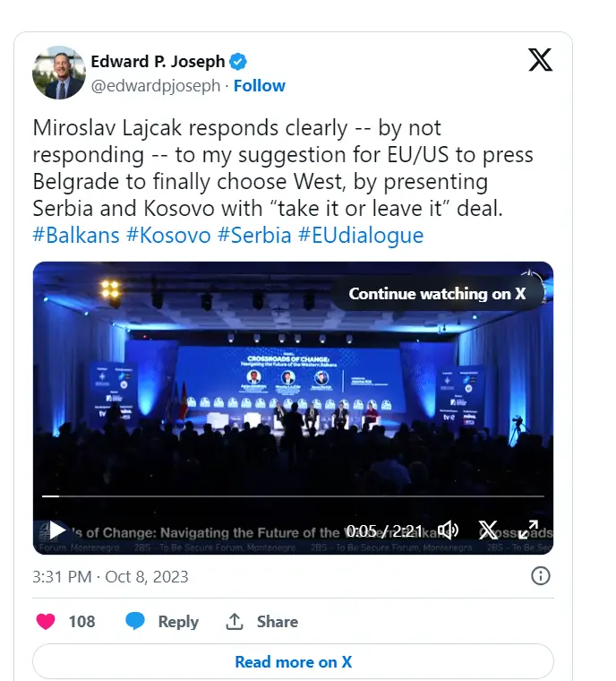Open tweet info circle icon

[541, 576]
